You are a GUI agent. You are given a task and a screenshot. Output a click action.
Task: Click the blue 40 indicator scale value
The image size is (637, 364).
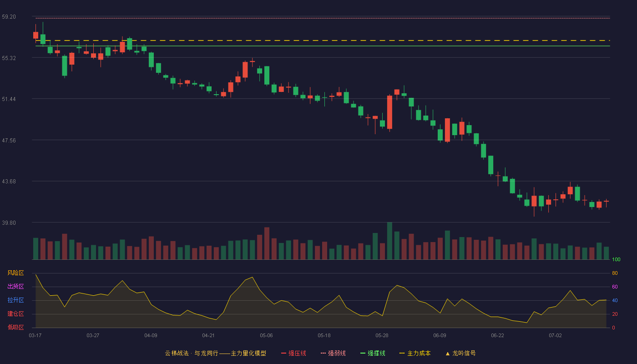tap(615, 300)
